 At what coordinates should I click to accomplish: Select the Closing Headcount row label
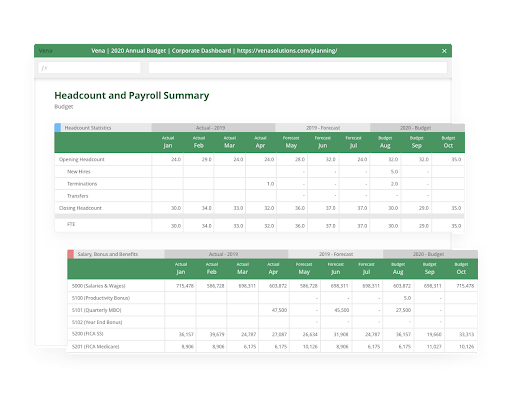[80, 208]
